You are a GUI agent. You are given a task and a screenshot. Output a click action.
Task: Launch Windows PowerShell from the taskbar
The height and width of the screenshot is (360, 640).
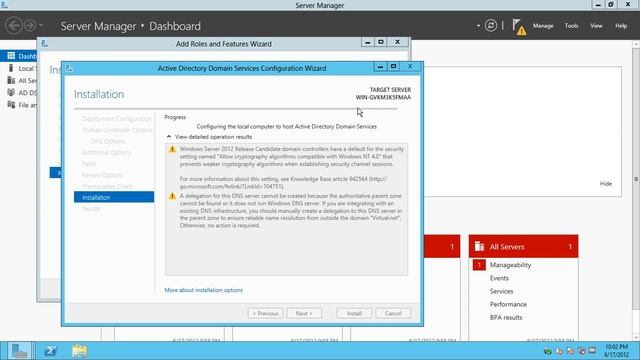click(51, 351)
